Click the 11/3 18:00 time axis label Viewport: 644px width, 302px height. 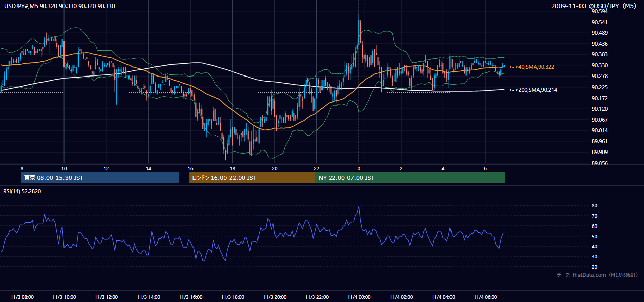[232, 297]
